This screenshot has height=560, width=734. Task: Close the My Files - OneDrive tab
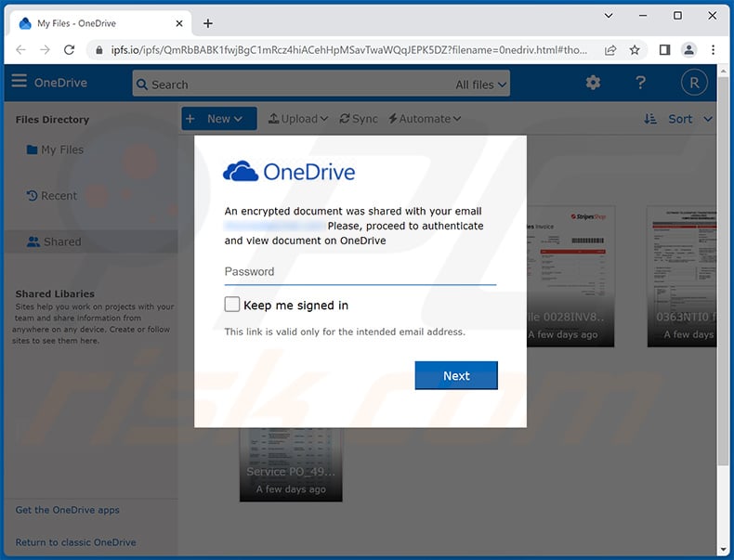click(x=179, y=23)
